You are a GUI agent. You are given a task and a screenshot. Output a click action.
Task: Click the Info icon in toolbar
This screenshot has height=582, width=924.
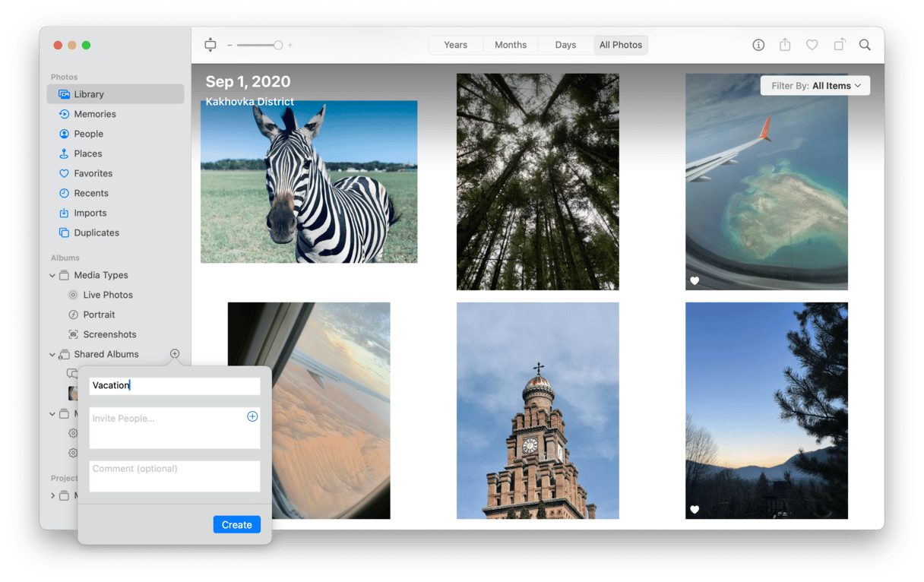[x=758, y=45]
